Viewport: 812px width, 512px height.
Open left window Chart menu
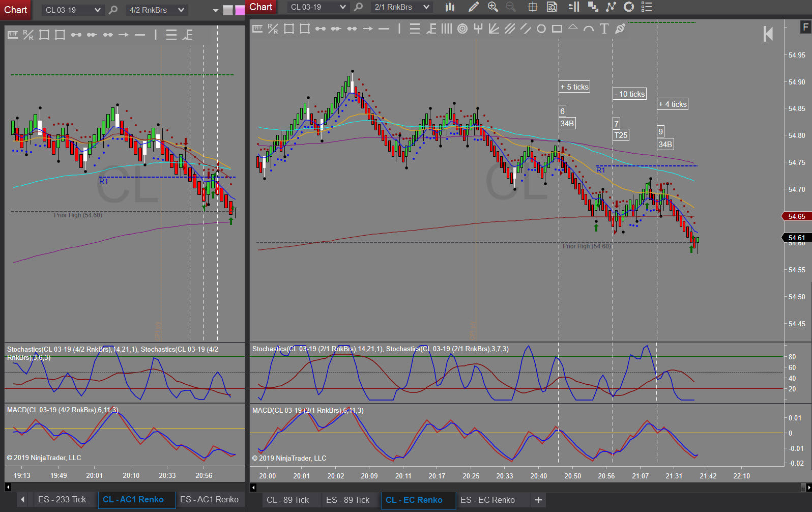coord(16,10)
